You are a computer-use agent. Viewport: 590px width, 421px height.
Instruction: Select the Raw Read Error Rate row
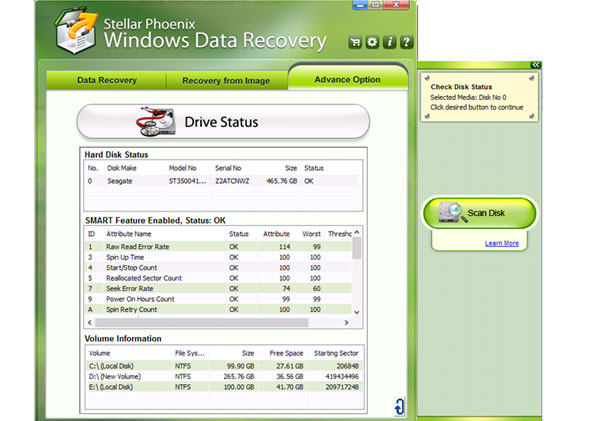(x=218, y=247)
